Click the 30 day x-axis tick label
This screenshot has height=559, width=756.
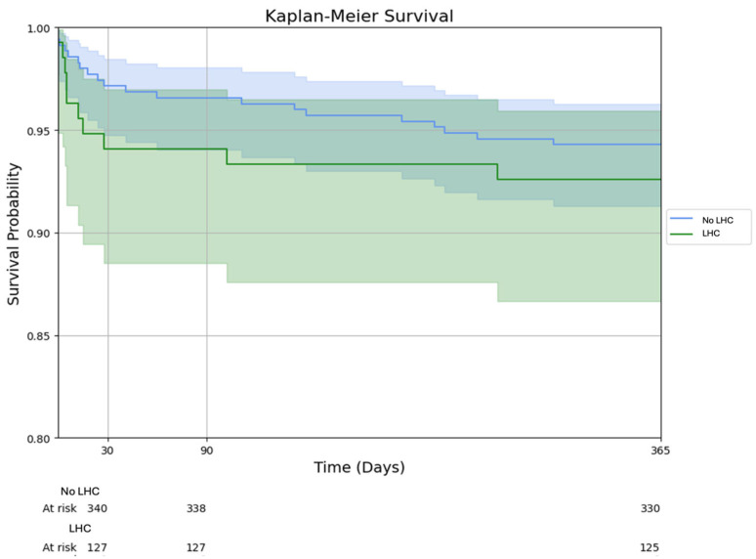107,450
